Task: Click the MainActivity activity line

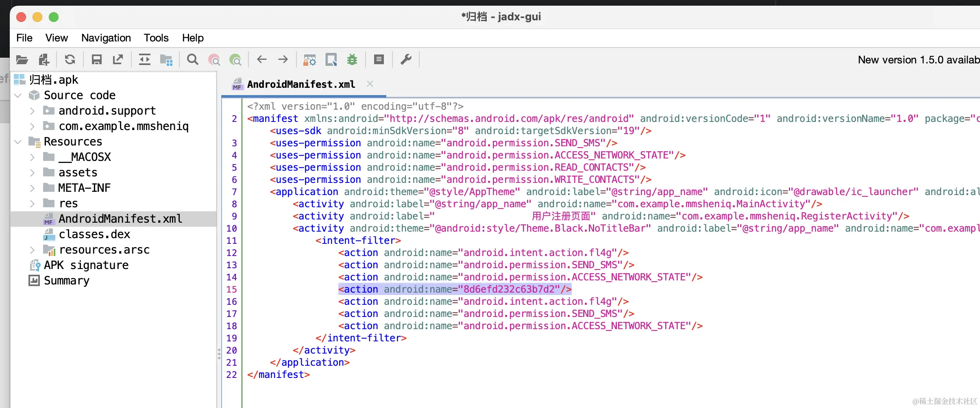Action: click(558, 204)
